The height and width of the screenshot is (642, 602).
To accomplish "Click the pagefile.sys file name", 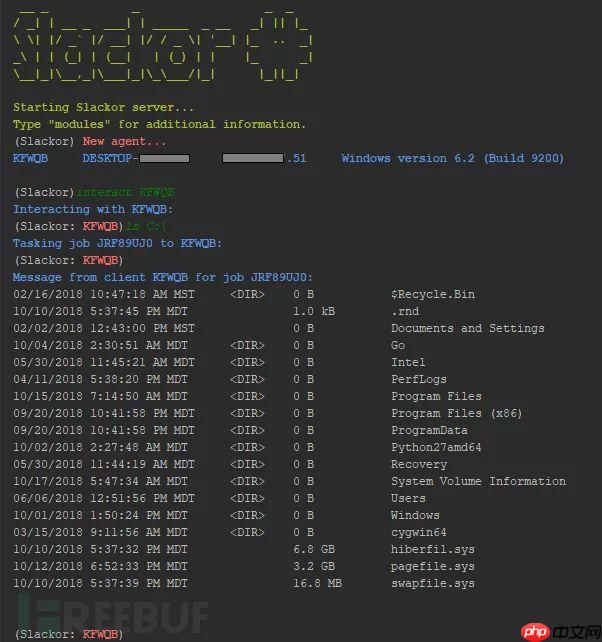I will tap(433, 566).
